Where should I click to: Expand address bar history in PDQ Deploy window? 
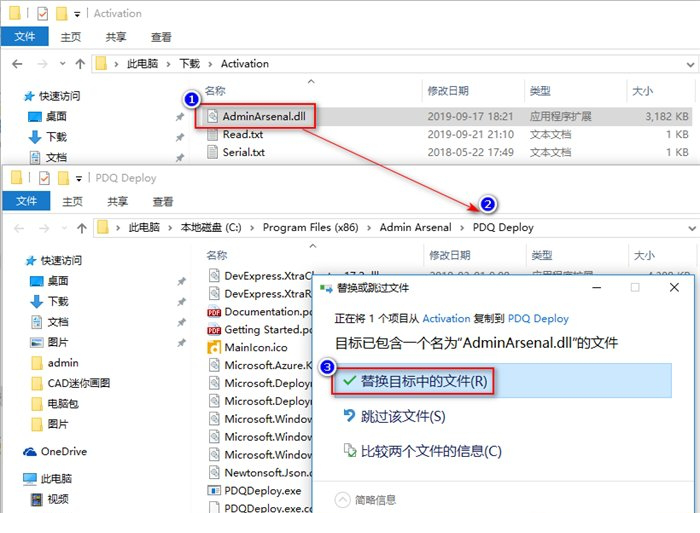(692, 229)
